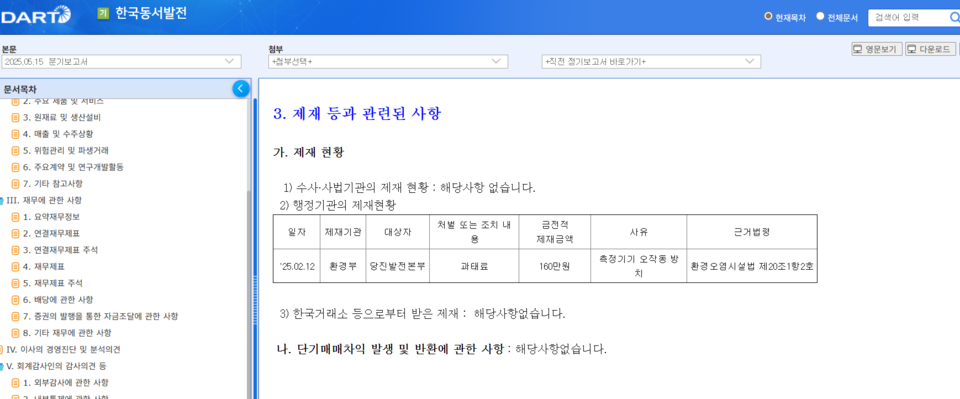Viewport: 960px width, 399px height.
Task: Collapse the III. 재무에 관한 사항 node
Action: (2, 200)
